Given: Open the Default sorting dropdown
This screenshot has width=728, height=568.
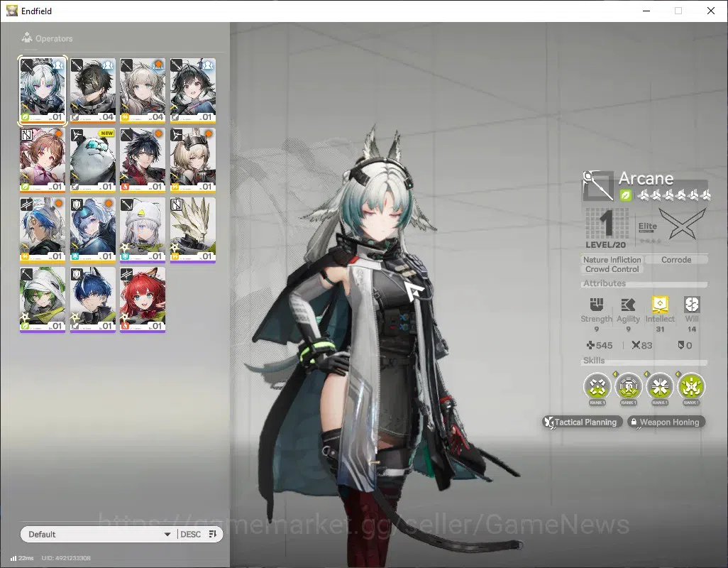Looking at the screenshot, I should pos(99,534).
